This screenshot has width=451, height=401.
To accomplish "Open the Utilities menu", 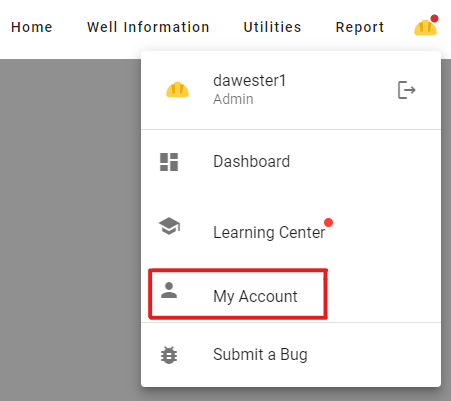I will (272, 27).
